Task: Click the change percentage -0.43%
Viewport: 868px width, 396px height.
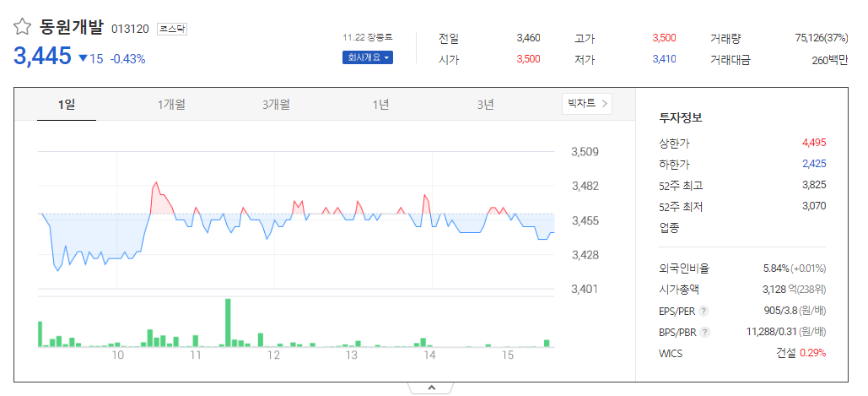Action: (128, 59)
